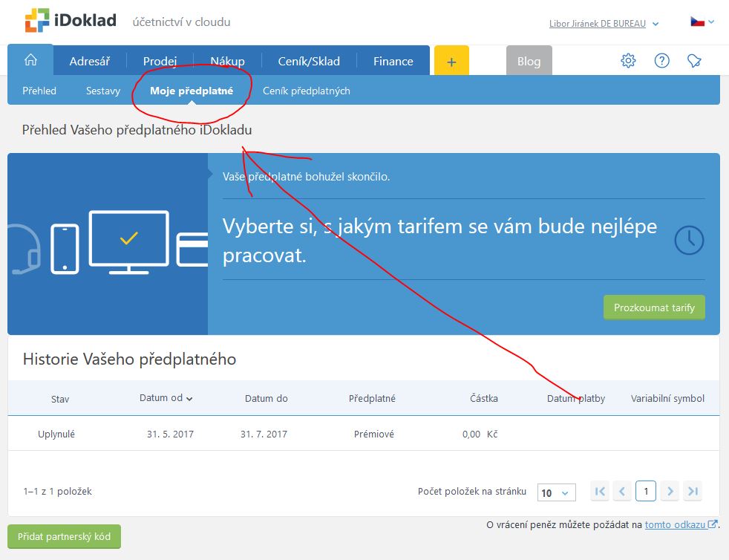Viewport: 729px width, 560px height.
Task: Sort by Datum od column
Action: (x=166, y=398)
